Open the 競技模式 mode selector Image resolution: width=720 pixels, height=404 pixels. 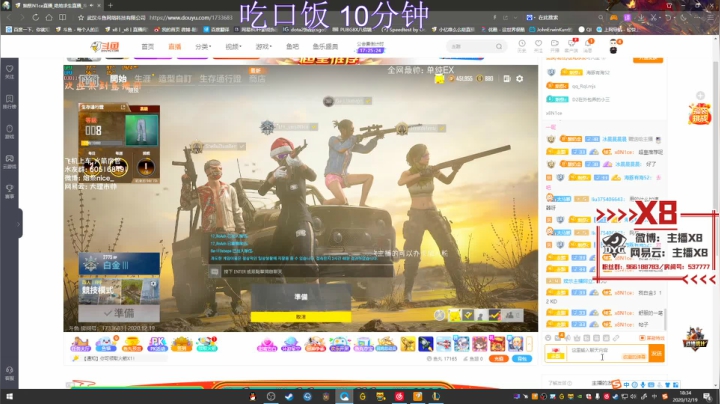point(119,290)
